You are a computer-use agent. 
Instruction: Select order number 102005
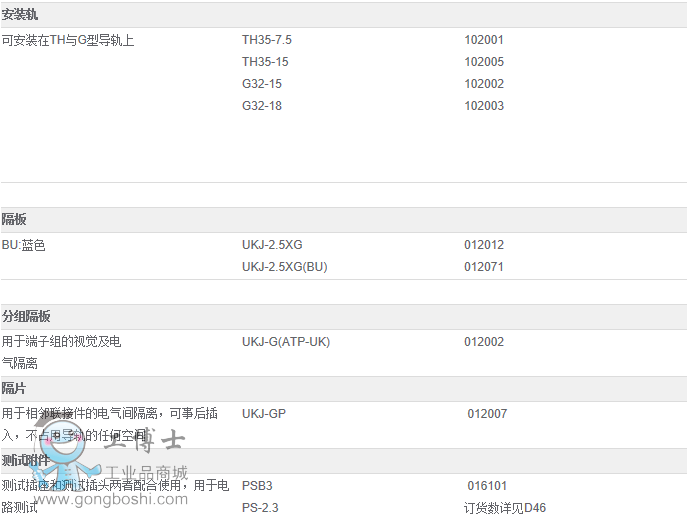pyautogui.click(x=484, y=62)
